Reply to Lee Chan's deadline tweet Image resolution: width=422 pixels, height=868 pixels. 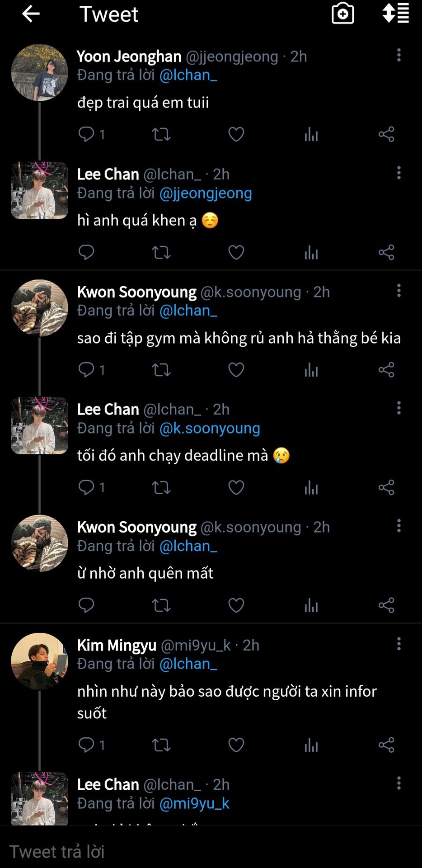pos(86,487)
